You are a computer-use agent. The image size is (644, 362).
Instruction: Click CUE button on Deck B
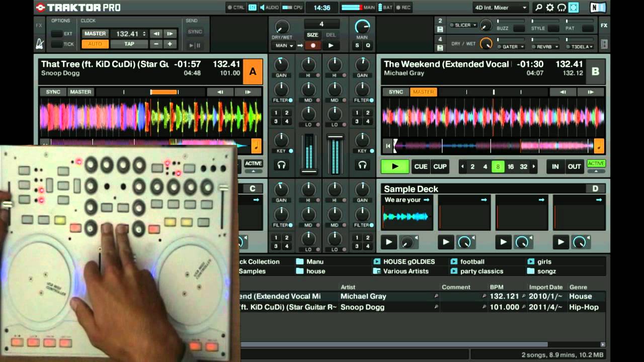pos(421,166)
